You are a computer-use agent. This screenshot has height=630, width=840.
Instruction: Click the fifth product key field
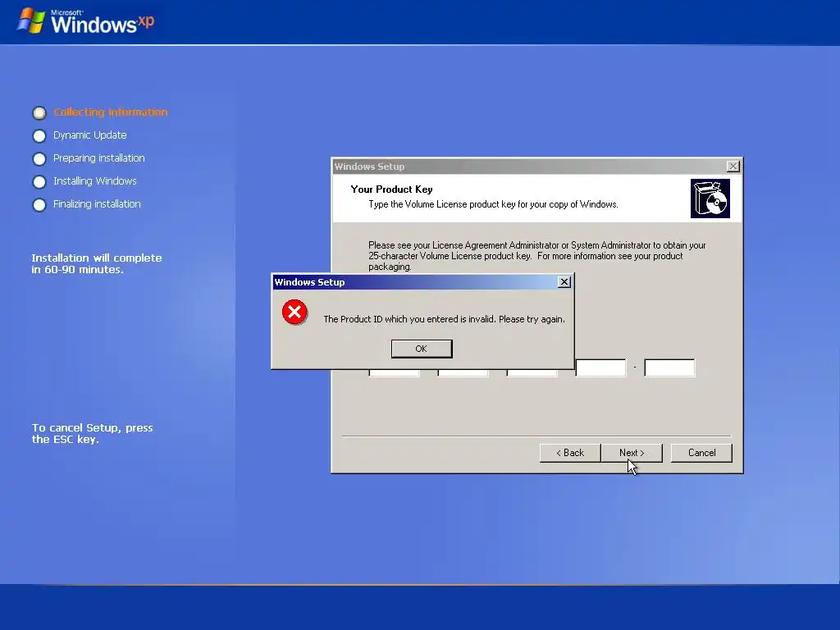point(669,368)
